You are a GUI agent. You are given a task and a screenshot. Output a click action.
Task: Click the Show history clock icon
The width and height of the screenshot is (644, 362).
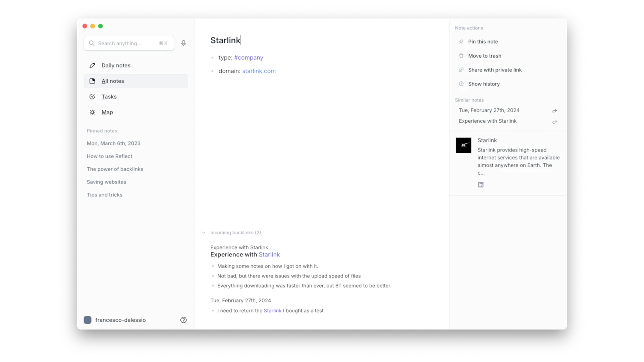tap(461, 84)
